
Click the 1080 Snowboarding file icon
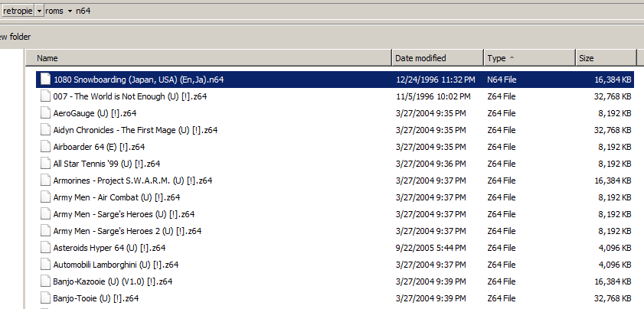point(45,80)
